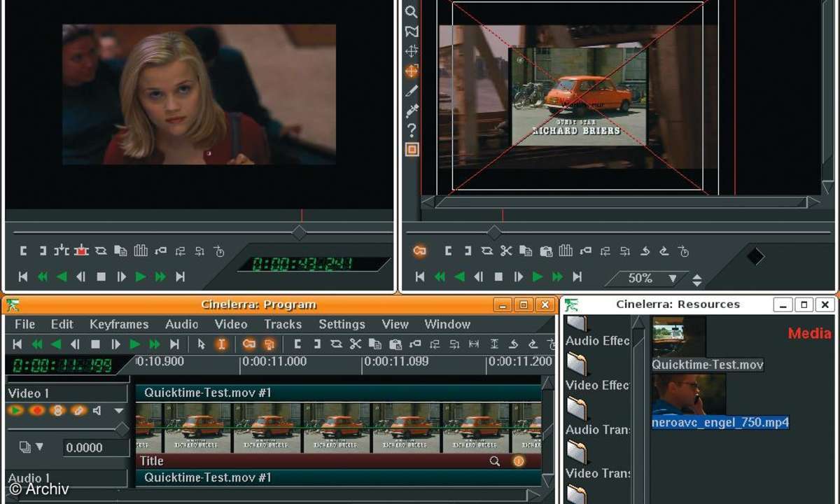The image size is (840, 504).
Task: Click red overwrite button in Viewer
Action: pos(81,251)
